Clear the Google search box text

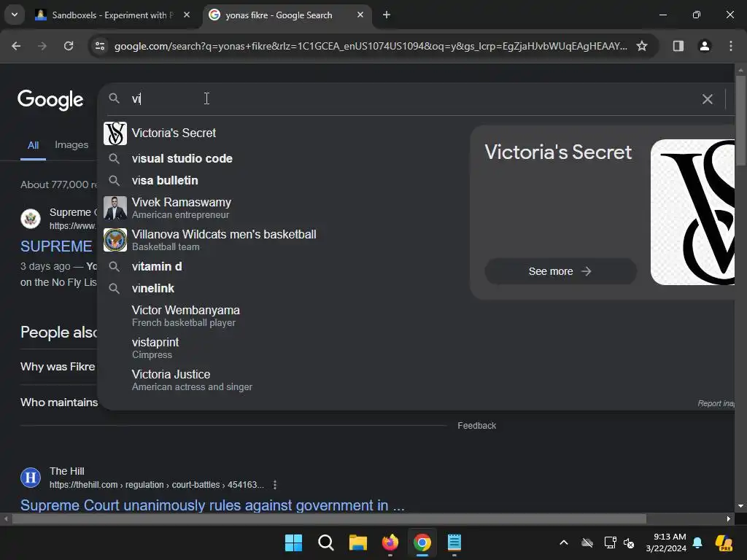[x=708, y=99]
